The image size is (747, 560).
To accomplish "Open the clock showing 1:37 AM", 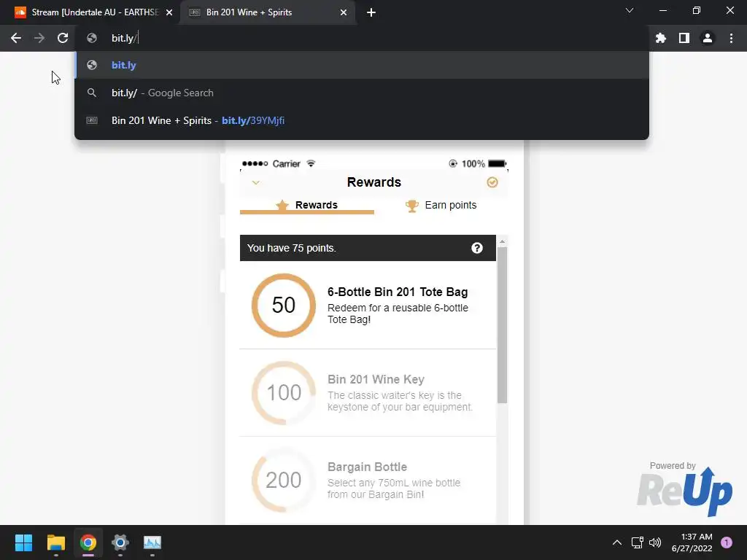I will click(x=692, y=542).
